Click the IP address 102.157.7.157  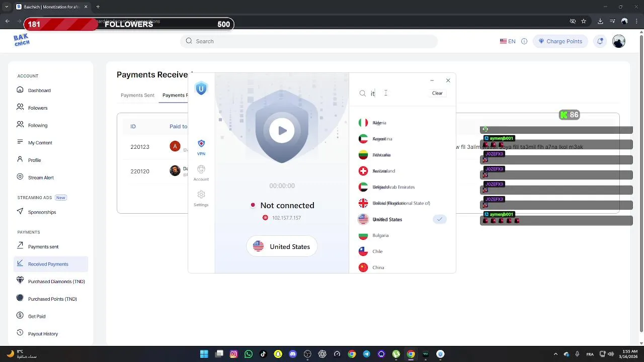286,218
